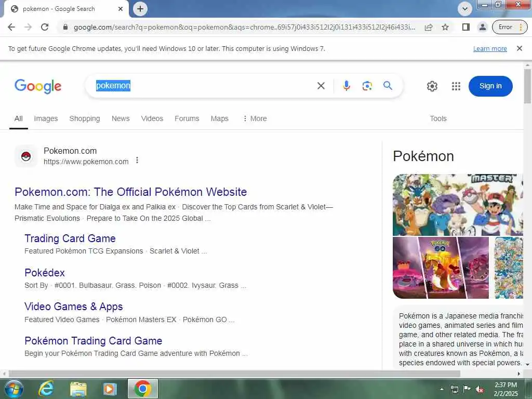Click the Chrome taskbar icon
532x399 pixels.
pyautogui.click(x=142, y=389)
